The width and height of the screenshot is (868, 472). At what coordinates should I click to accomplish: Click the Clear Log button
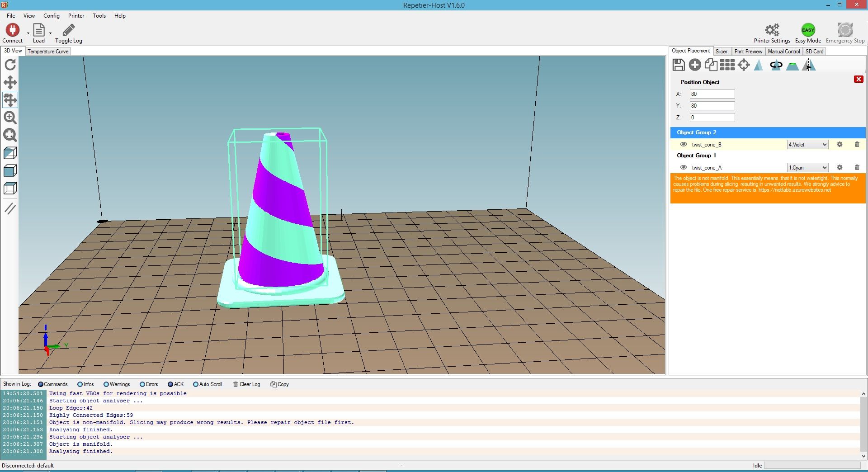coord(246,384)
